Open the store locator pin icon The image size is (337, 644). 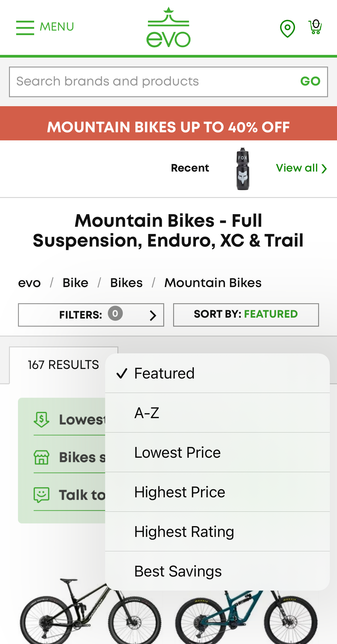click(x=287, y=28)
